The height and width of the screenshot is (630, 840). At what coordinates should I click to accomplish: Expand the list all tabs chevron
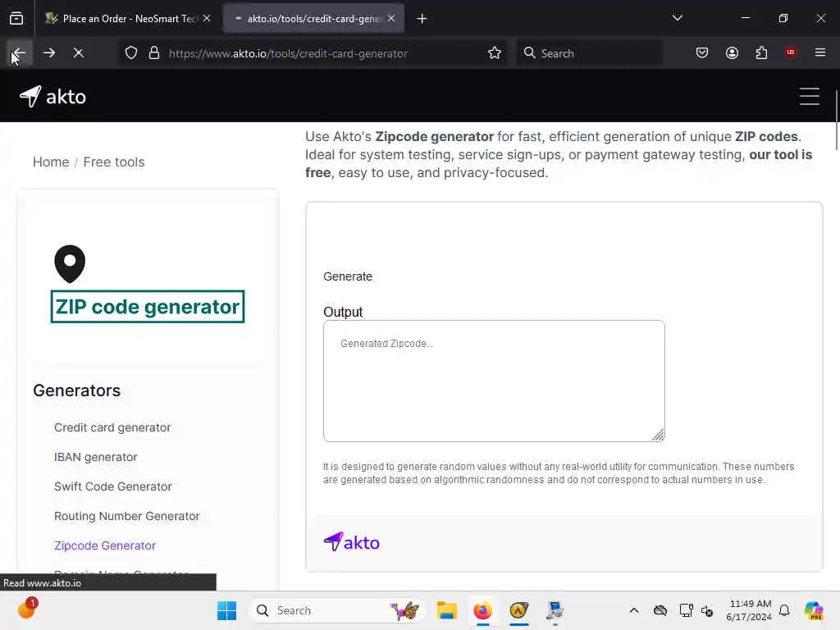pos(677,18)
